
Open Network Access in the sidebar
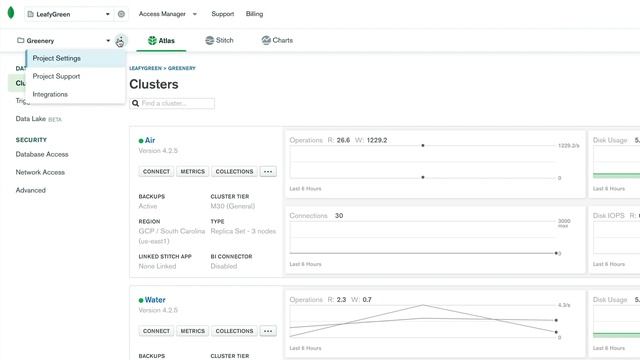[x=40, y=172]
